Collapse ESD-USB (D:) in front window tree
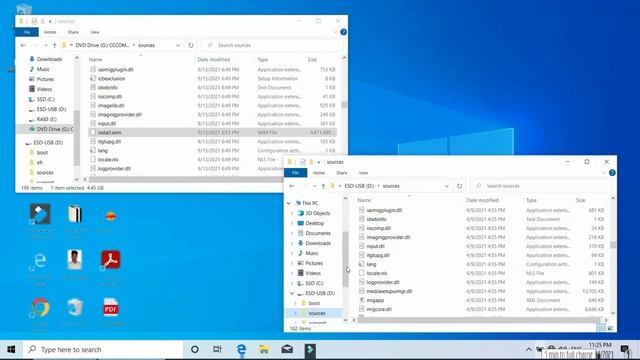Screen dimensions: 640x360 292,293
